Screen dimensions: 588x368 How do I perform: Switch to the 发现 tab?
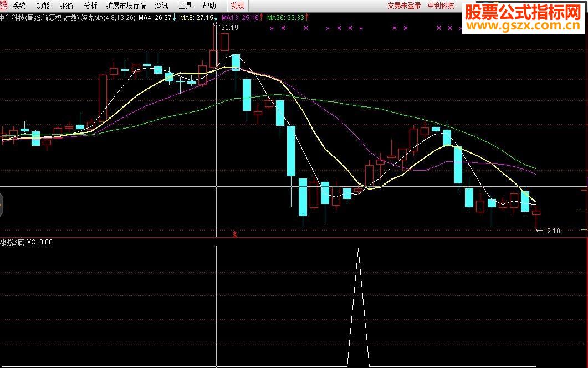237,6
